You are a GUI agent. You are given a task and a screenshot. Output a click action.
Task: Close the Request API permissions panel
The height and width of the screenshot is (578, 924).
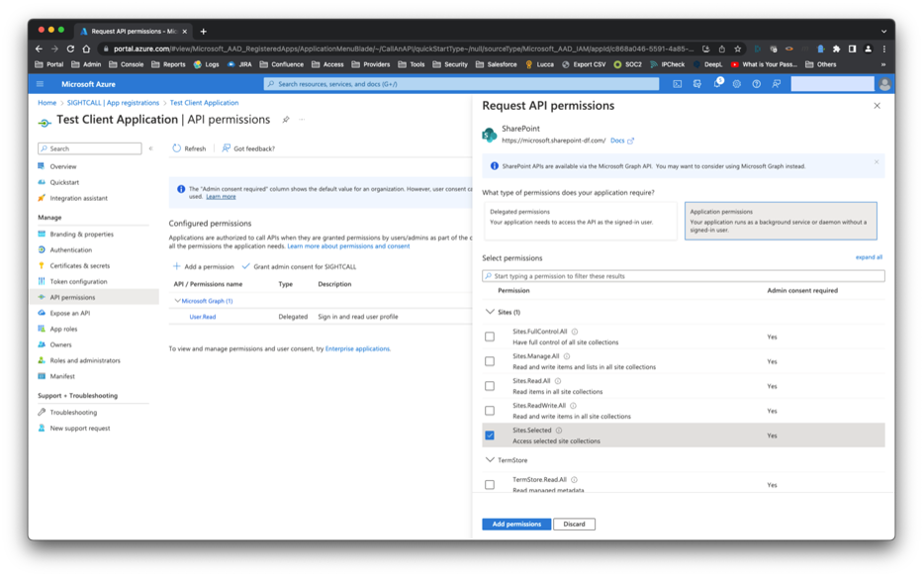[x=877, y=106]
